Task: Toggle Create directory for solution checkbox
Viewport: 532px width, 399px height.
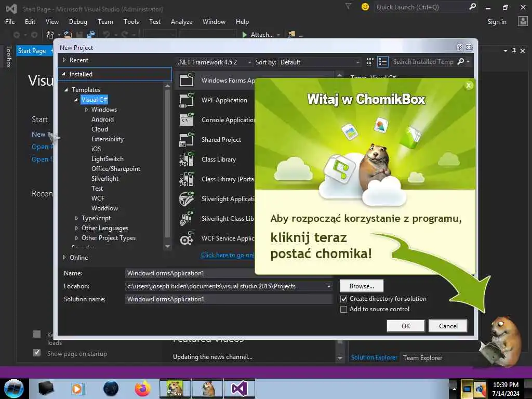Action: pyautogui.click(x=344, y=299)
